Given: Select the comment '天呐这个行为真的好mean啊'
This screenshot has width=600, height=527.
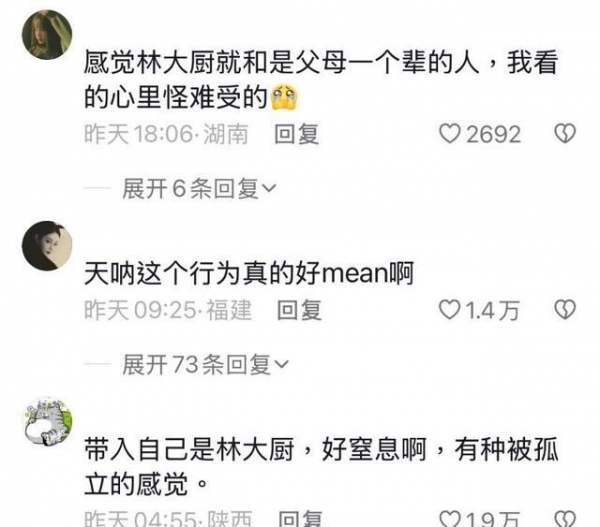Looking at the screenshot, I should click(249, 273).
